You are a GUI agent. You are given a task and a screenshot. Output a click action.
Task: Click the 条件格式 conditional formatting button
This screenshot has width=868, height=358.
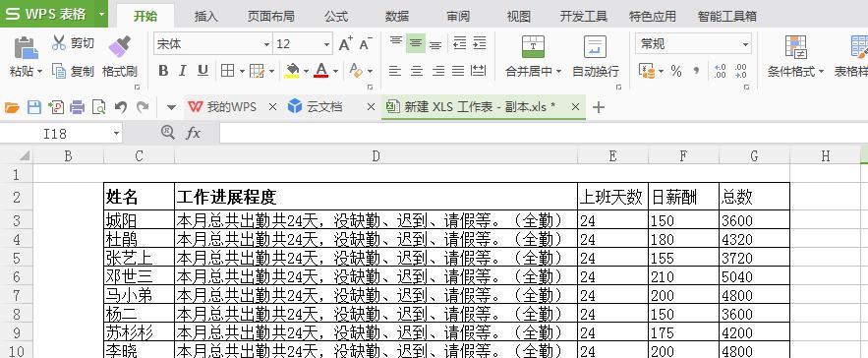point(795,56)
